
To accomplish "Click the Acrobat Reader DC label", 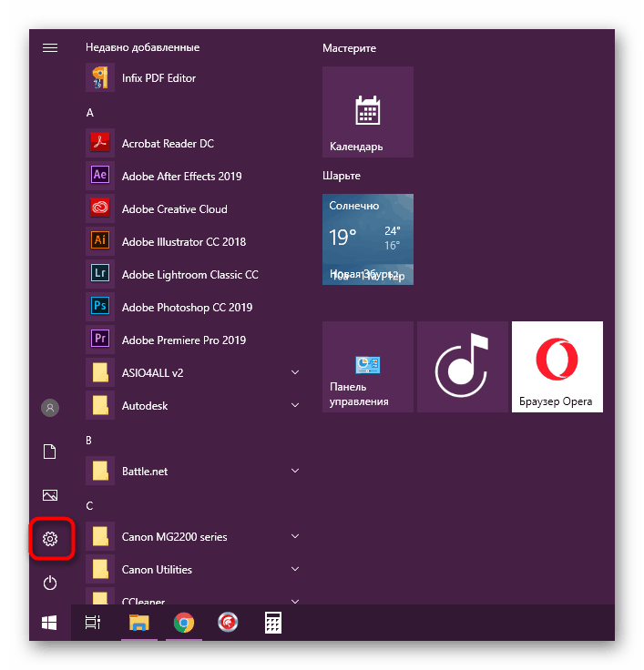I will click(168, 144).
